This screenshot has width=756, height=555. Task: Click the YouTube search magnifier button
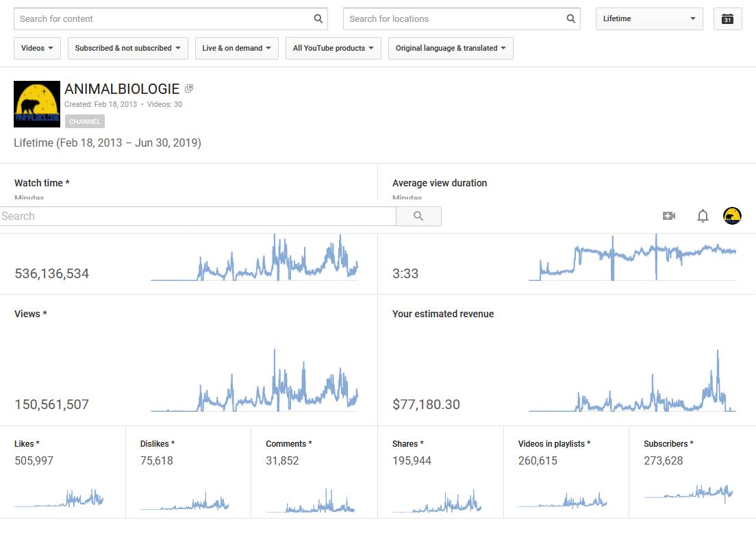click(418, 217)
